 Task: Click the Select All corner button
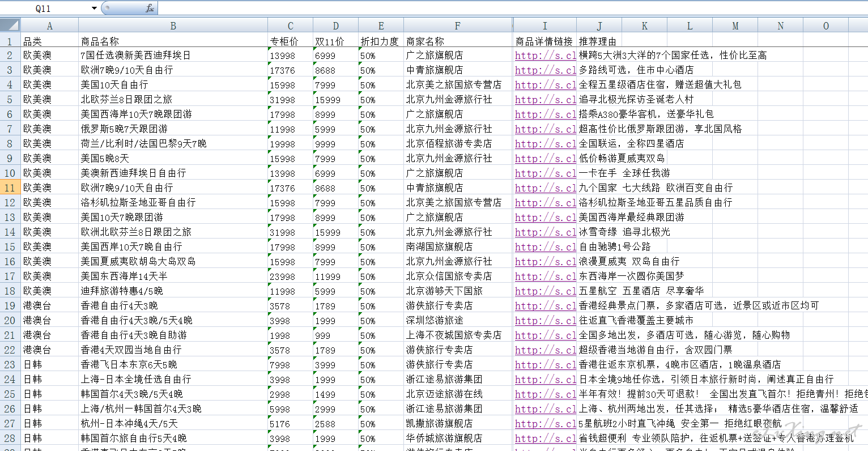(x=10, y=25)
